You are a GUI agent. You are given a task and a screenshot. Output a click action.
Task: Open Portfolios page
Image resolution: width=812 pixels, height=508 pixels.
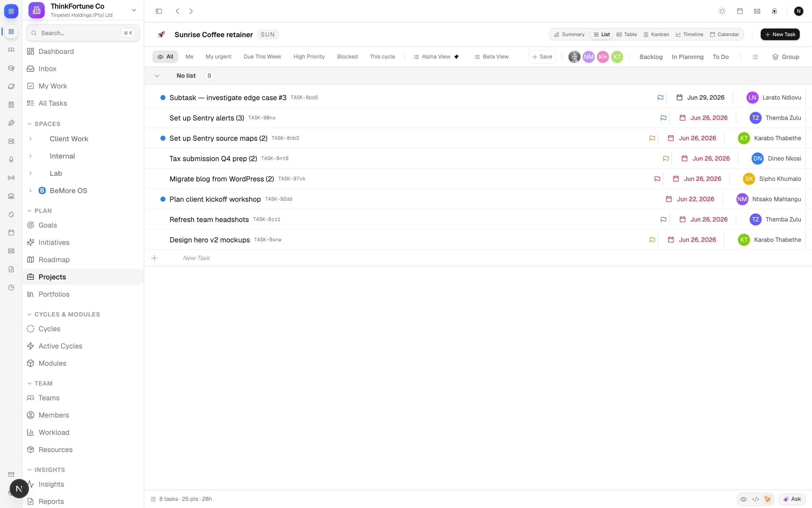pyautogui.click(x=83, y=294)
